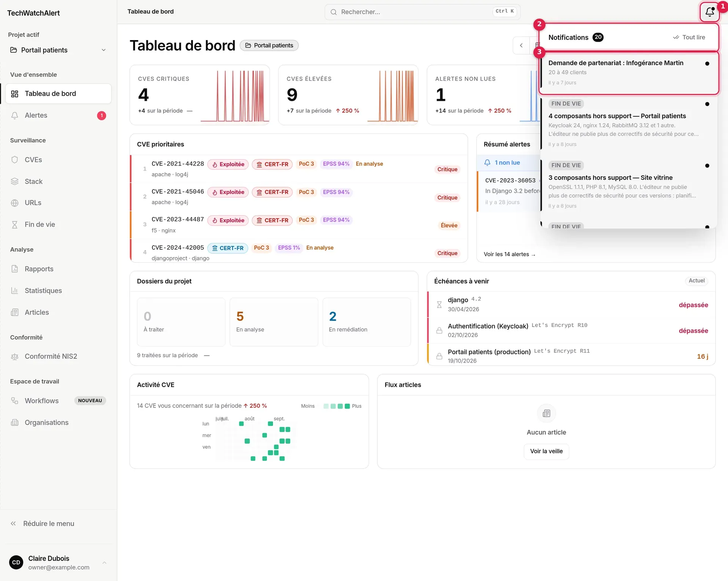This screenshot has height=581, width=728.
Task: Click the Stack layers icon
Action: click(15, 181)
